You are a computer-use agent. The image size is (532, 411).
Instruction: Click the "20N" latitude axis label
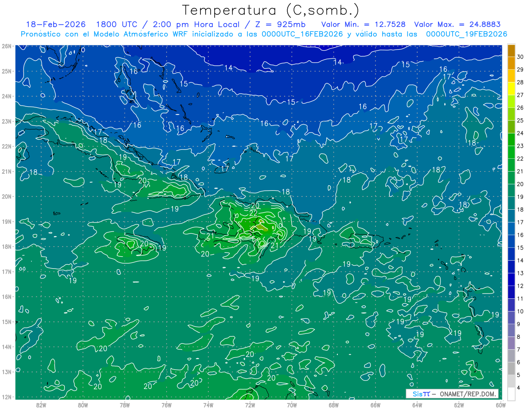(6, 196)
